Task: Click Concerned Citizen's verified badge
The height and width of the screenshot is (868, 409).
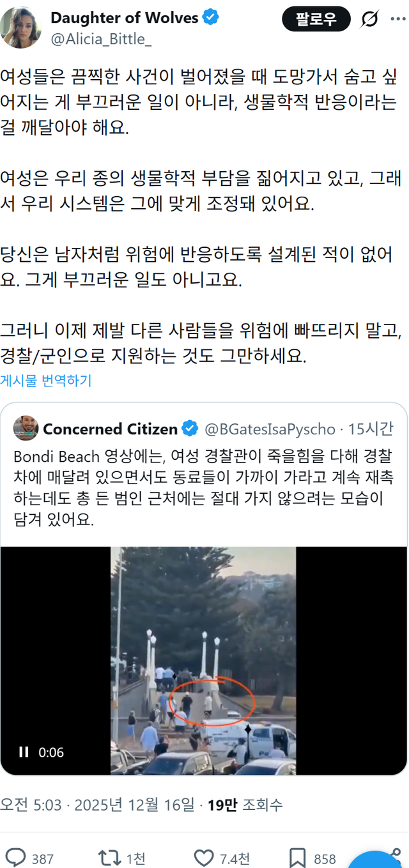Action: coord(190,428)
